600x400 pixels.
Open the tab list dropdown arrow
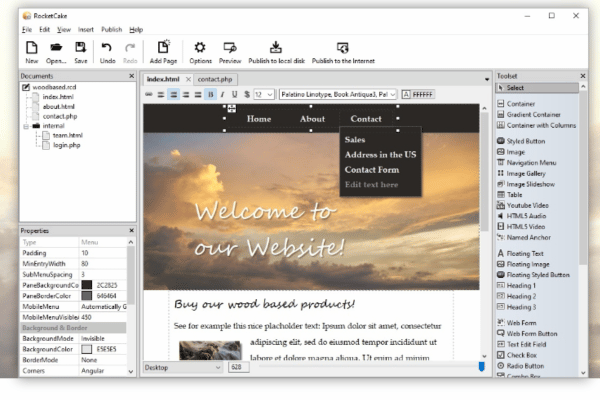tap(487, 79)
